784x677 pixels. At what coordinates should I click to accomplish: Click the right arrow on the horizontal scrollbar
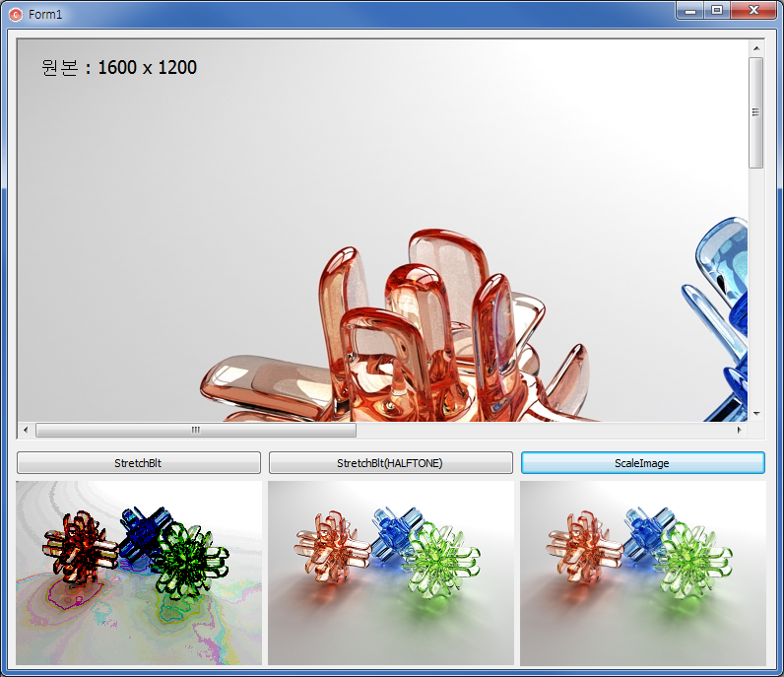[x=740, y=430]
